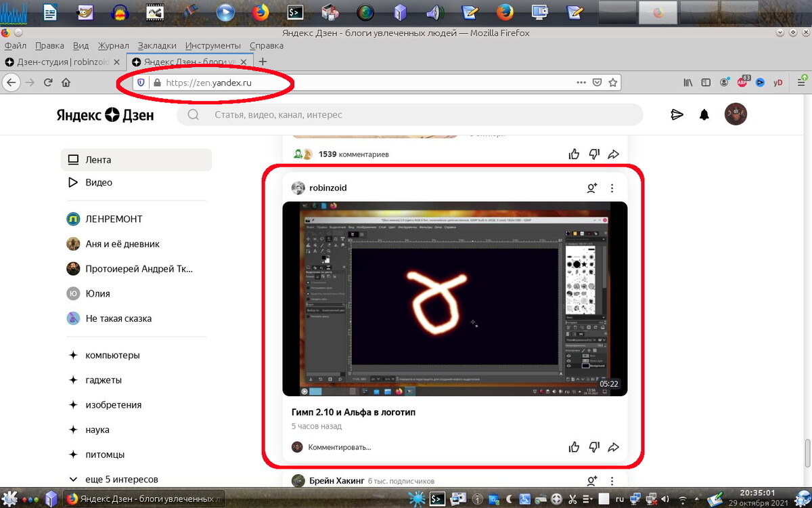Open the Инструменты menu
This screenshot has height=508, width=812.
pyautogui.click(x=212, y=45)
